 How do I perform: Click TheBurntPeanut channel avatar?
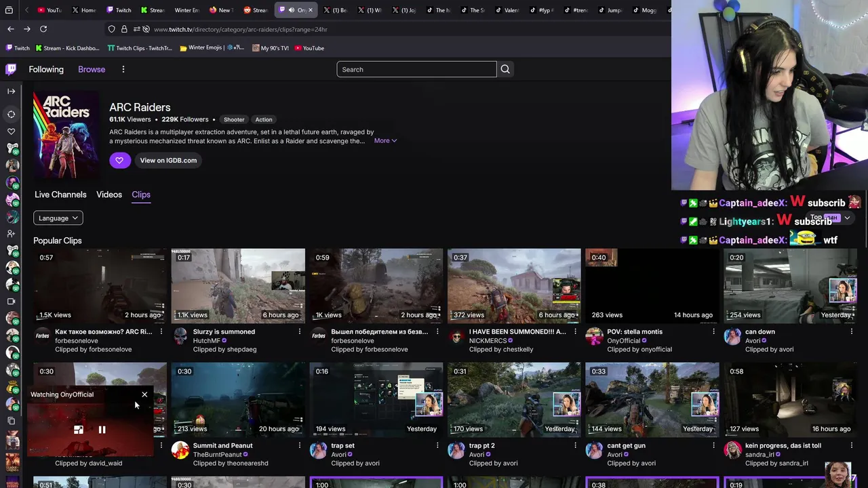(180, 450)
